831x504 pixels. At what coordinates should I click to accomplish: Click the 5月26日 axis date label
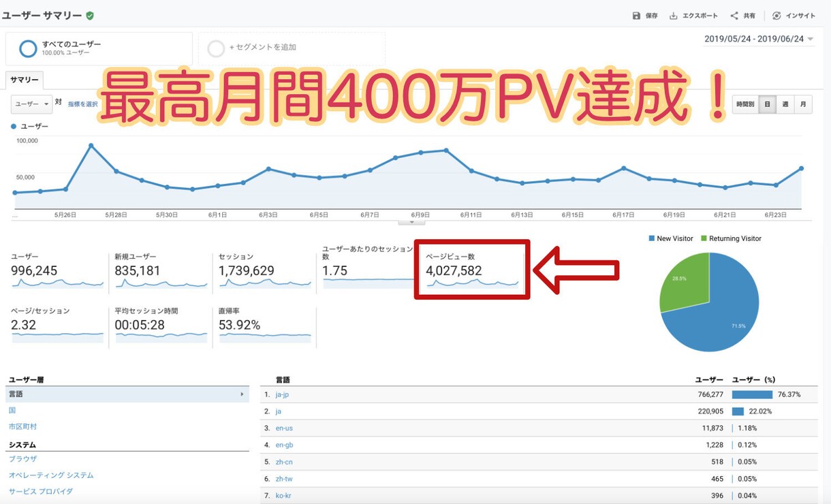point(65,215)
